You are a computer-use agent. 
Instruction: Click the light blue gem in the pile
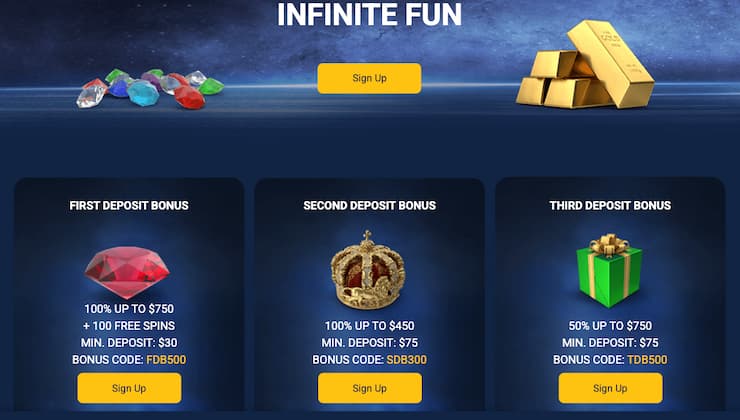tap(143, 93)
